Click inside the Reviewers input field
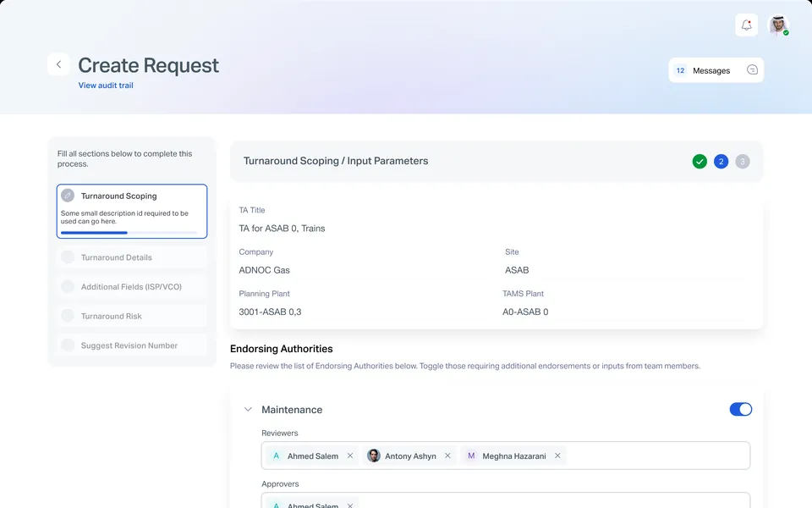 506,456
